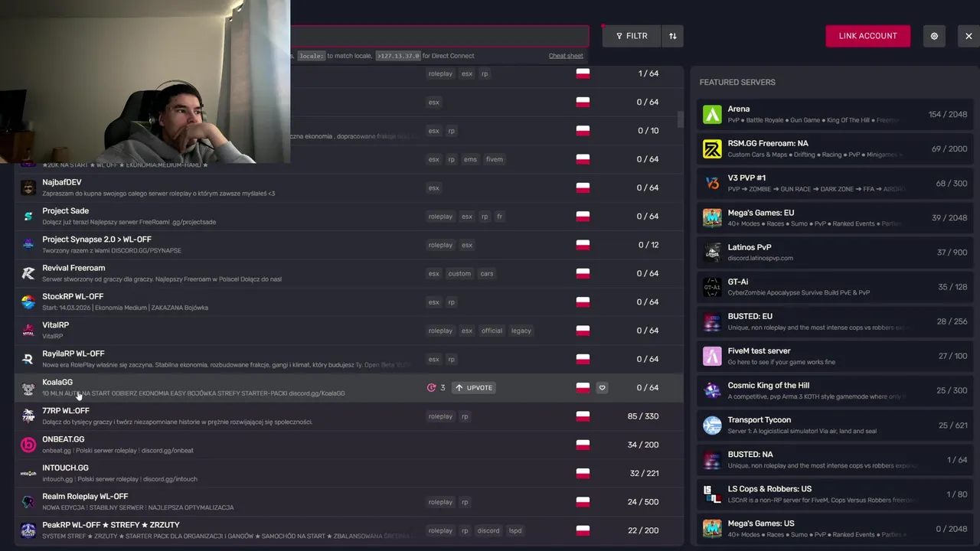Screen dimensions: 980x551
Task: Click 'lspd' tag on PeakRP
Action: [x=515, y=530]
